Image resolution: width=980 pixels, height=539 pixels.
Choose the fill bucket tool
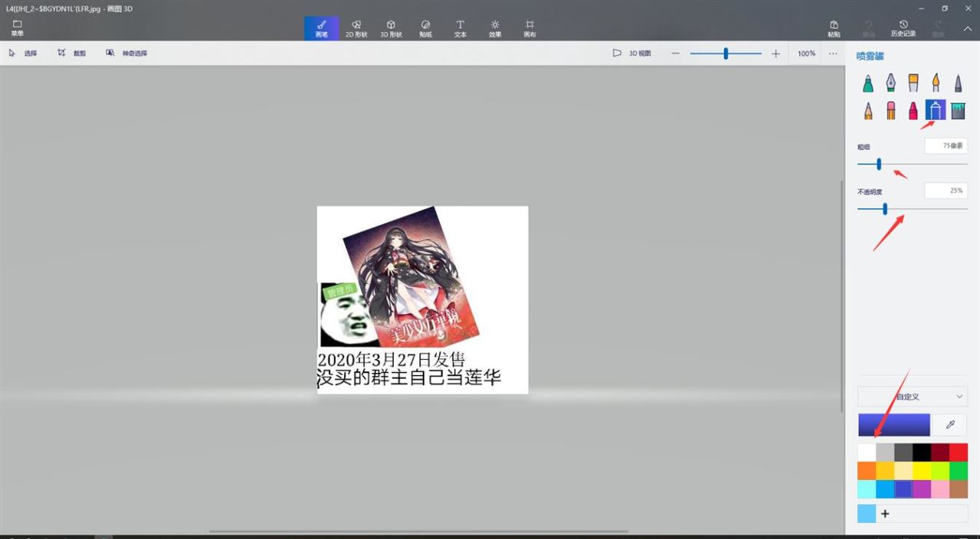click(x=958, y=111)
